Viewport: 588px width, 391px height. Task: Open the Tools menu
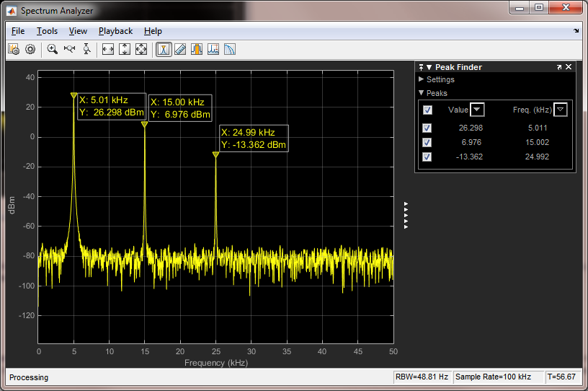pyautogui.click(x=47, y=31)
